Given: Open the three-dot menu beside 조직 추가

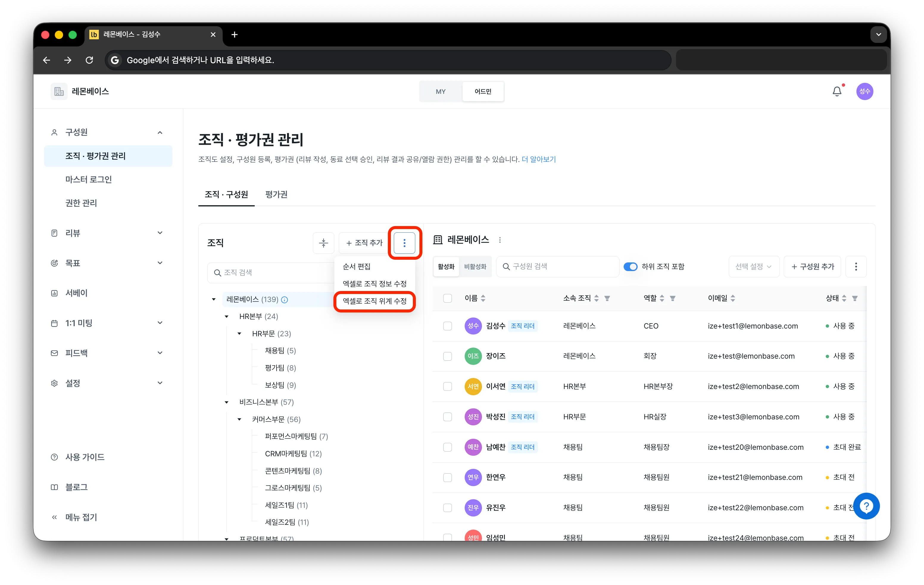Looking at the screenshot, I should click(x=405, y=242).
